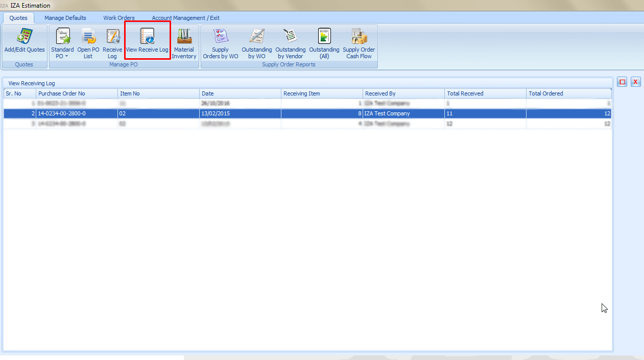The height and width of the screenshot is (360, 644).
Task: Open the Receive Log tool
Action: click(112, 43)
